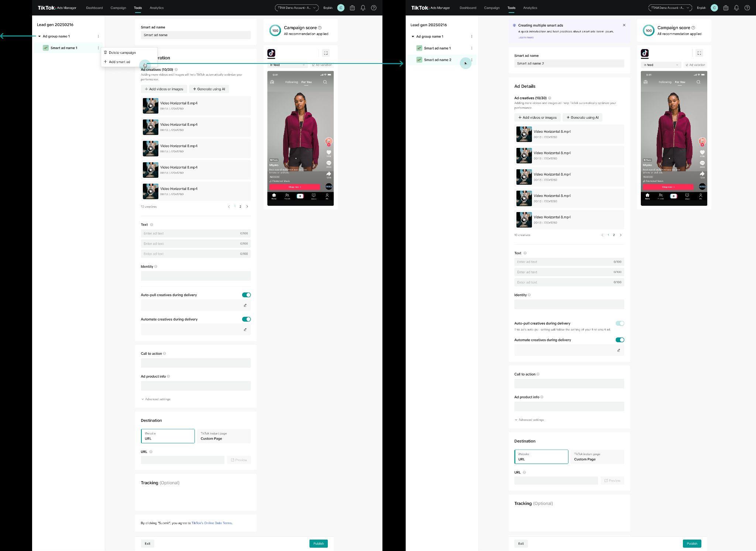Click pencil icon under Auto-pull creatives, left screen
Viewport: 756px width, 551px height.
(245, 305)
